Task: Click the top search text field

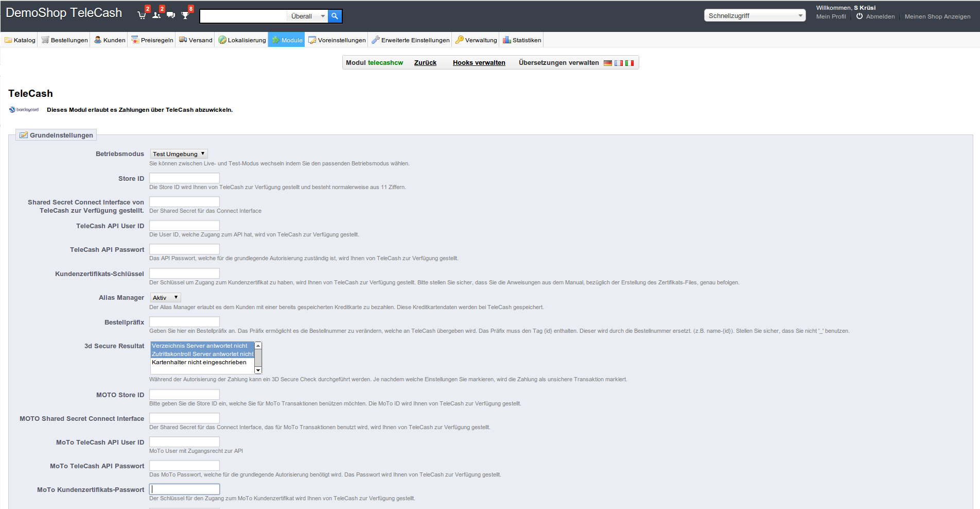Action: 243,16
